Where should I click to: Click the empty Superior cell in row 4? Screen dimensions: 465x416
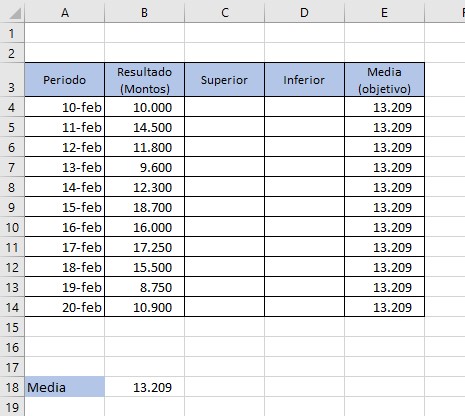pos(224,107)
